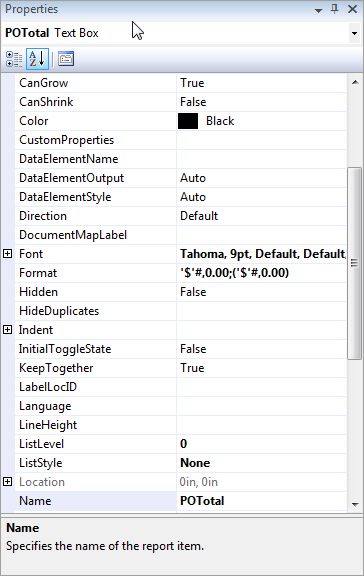Click the scroll up arrow of property grid
The image size is (364, 576).
click(x=355, y=82)
